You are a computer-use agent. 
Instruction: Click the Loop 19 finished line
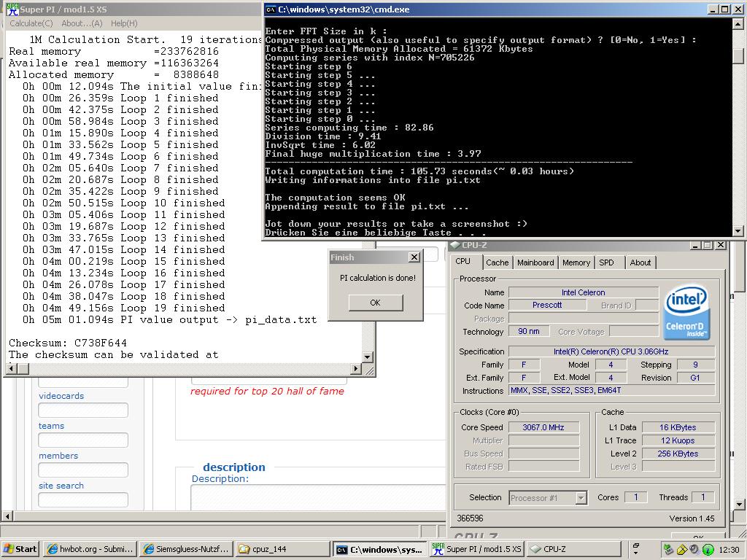click(123, 308)
